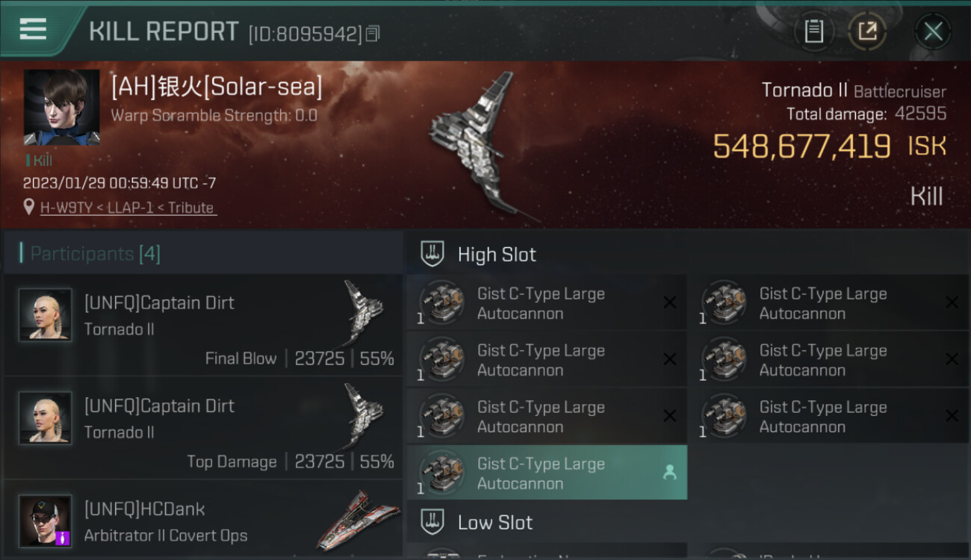
Task: Click the Tornado II Battlecruiser ship name
Action: coord(854,91)
